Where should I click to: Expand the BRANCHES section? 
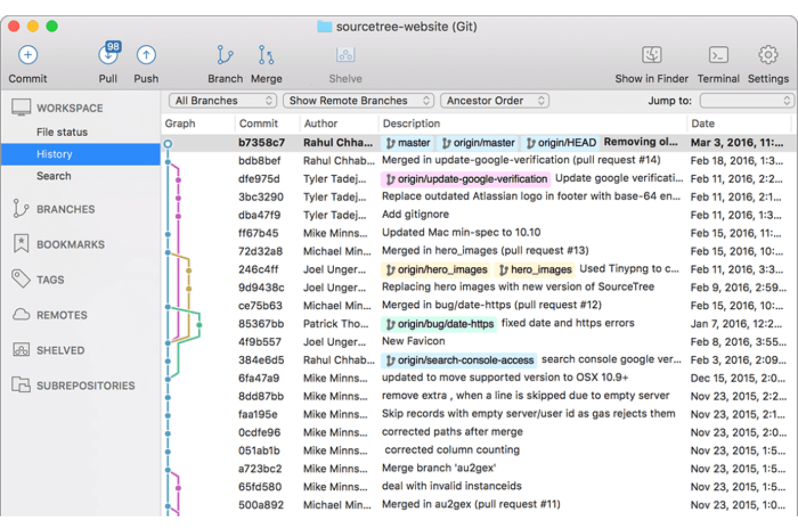[66, 209]
